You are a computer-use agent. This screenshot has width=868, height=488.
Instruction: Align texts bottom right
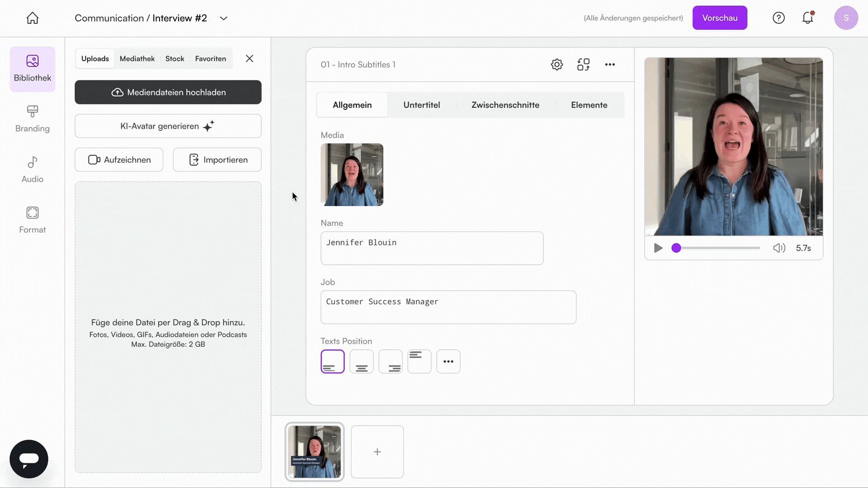coord(391,361)
